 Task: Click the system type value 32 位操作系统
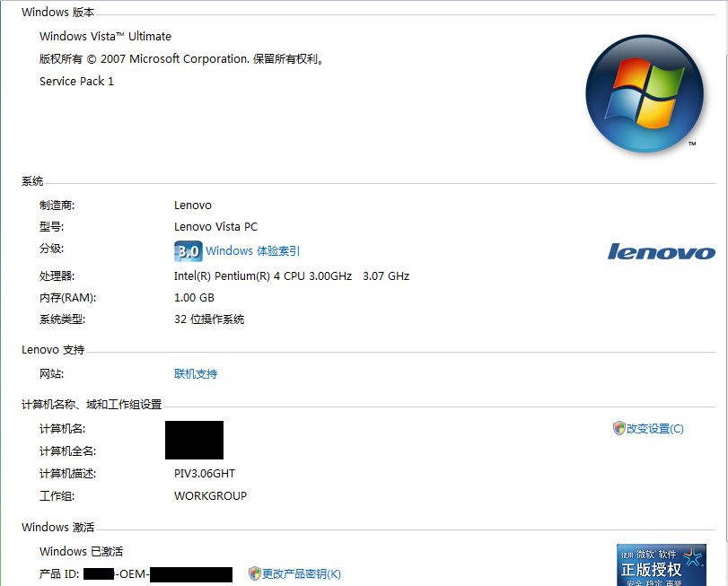click(209, 319)
